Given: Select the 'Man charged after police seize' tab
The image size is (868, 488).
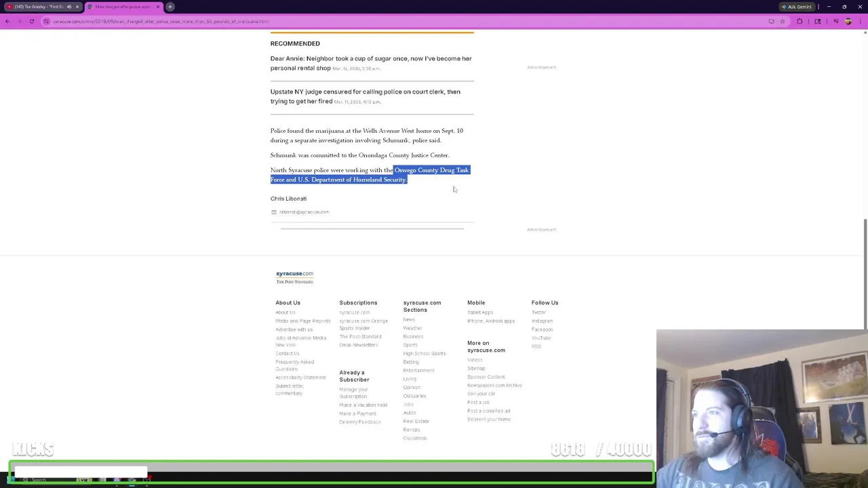Looking at the screenshot, I should (x=123, y=7).
